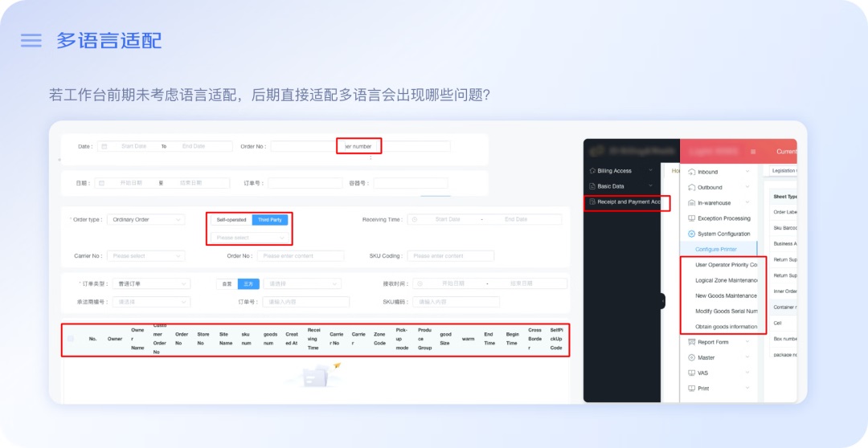This screenshot has width=868, height=448.
Task: Open New Goods Maintenance menu item
Action: [726, 296]
